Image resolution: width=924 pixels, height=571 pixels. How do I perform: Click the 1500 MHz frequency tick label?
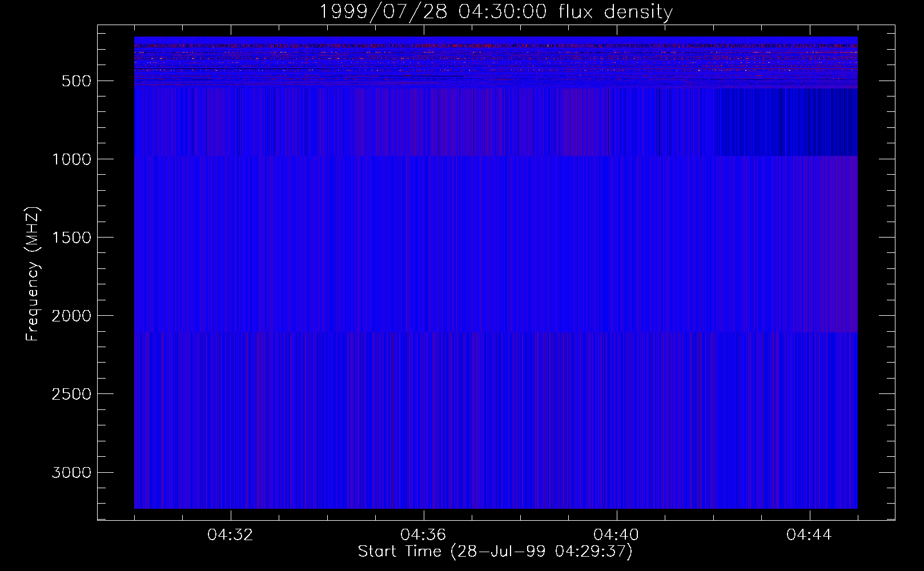coord(71,238)
